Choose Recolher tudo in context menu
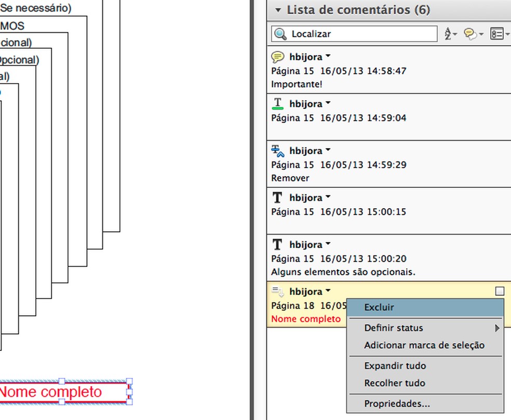The image size is (511, 420). [x=425, y=383]
